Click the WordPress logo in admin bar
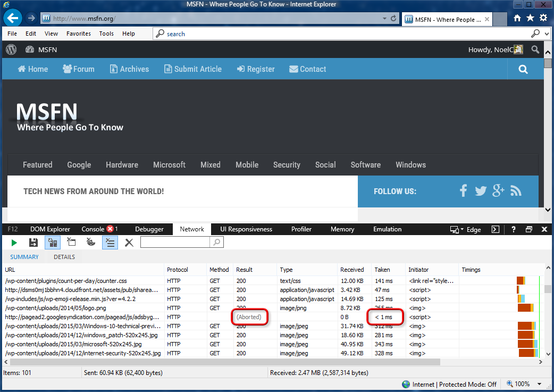Screen dimensions: 554x392 (x=11, y=49)
